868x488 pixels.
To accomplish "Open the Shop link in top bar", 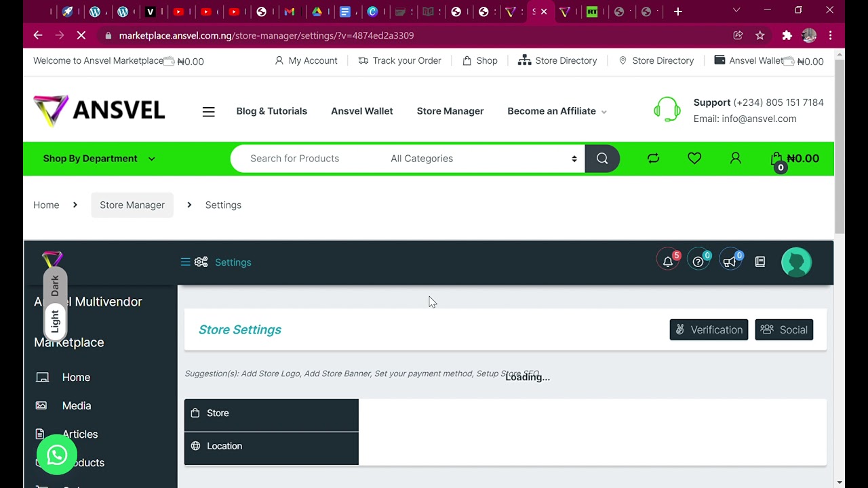I will (480, 61).
